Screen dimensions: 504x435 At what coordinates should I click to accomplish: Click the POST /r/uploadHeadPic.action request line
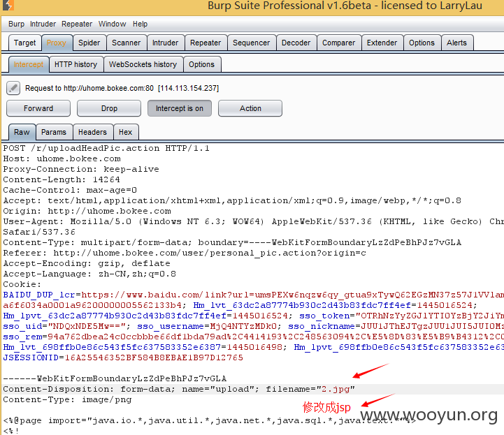(x=106, y=148)
